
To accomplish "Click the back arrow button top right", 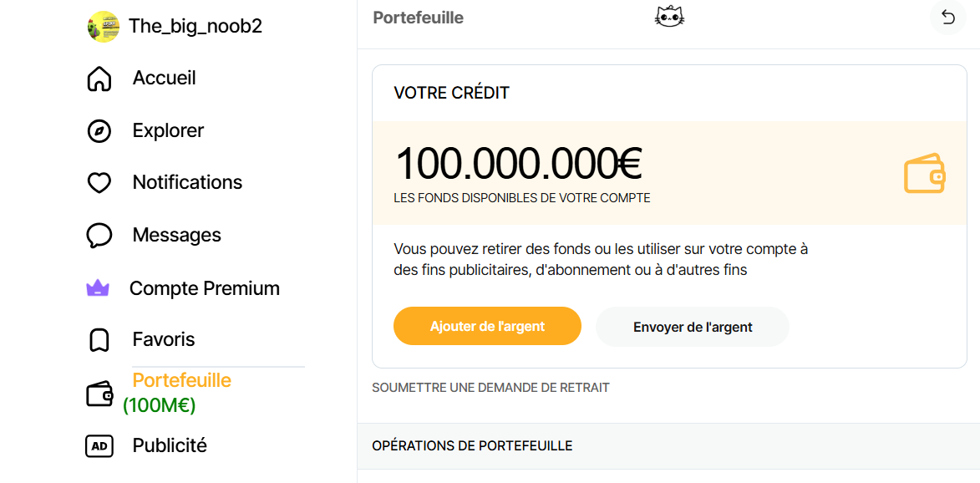I will (x=948, y=18).
